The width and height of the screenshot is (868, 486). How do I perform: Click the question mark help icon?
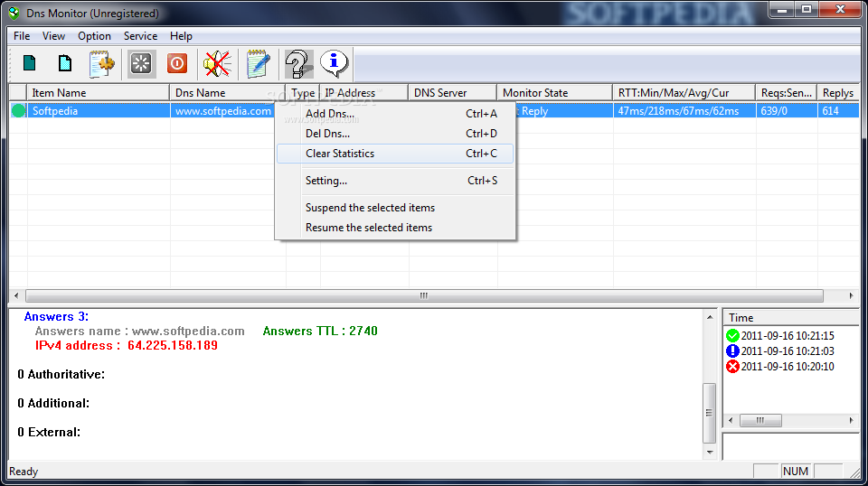(x=297, y=63)
